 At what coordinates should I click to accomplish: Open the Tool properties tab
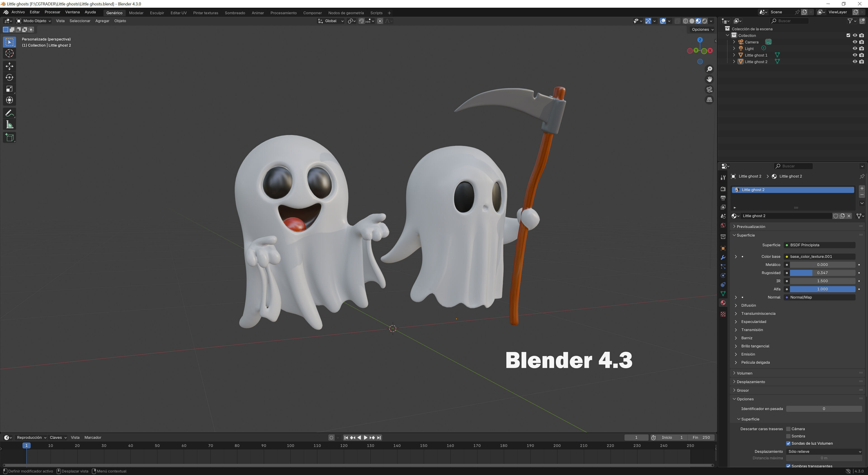pyautogui.click(x=723, y=177)
